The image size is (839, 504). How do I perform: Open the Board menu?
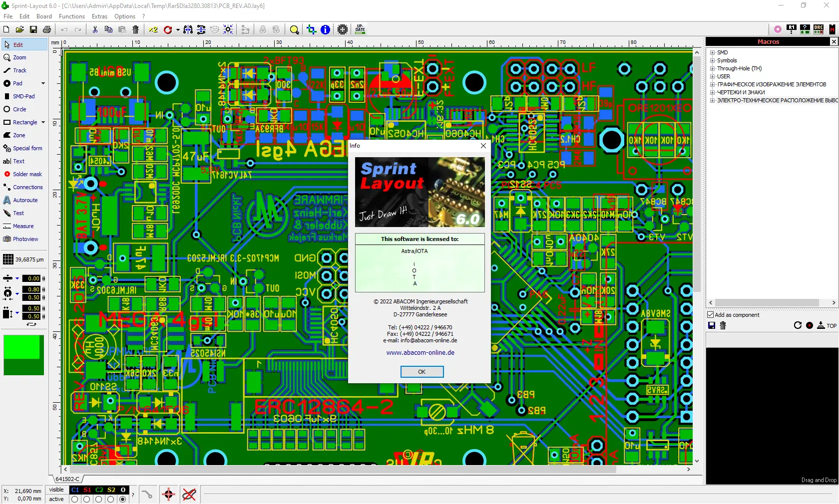(x=44, y=16)
